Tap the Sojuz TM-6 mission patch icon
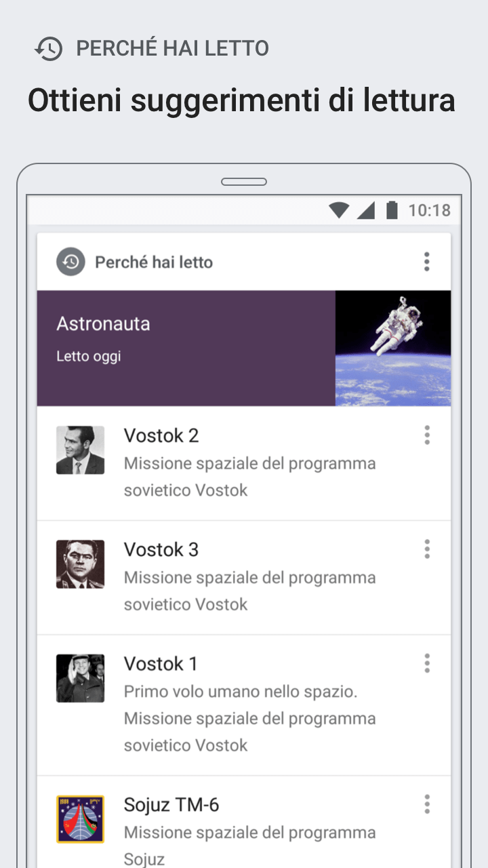The image size is (488, 868). point(80,818)
